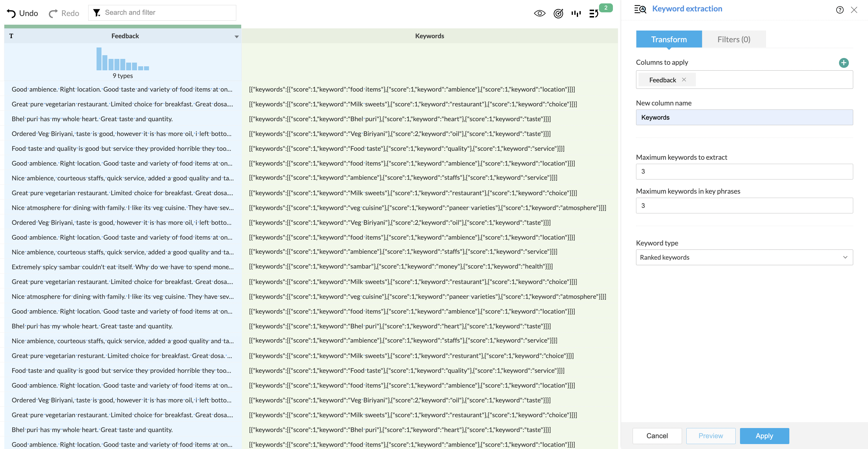Click the help question mark icon
Viewport: 868px width, 449px height.
(840, 10)
